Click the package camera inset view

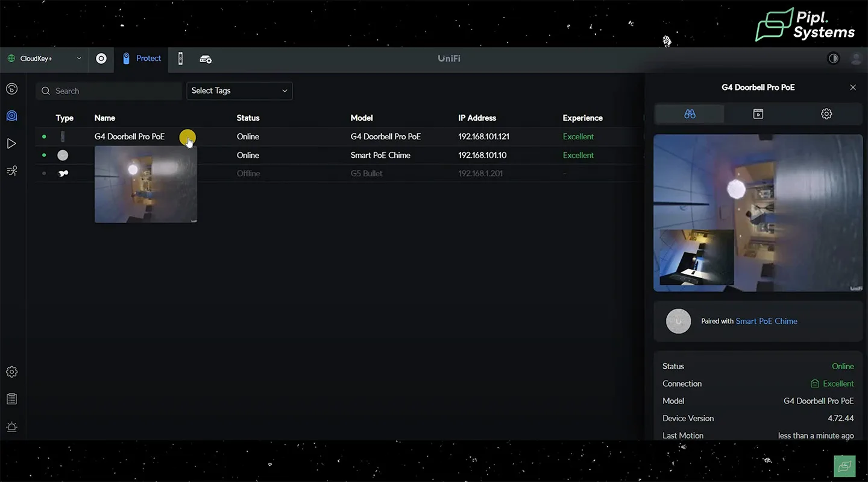697,257
